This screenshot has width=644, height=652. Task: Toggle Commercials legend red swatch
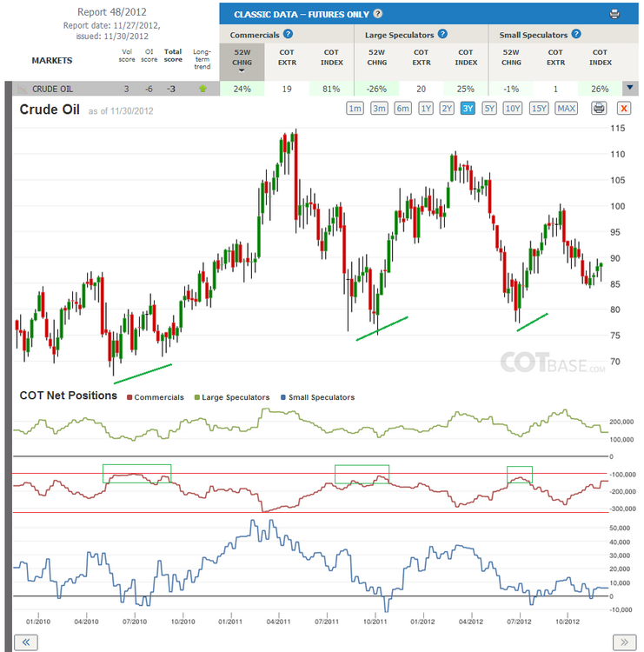tap(129, 397)
